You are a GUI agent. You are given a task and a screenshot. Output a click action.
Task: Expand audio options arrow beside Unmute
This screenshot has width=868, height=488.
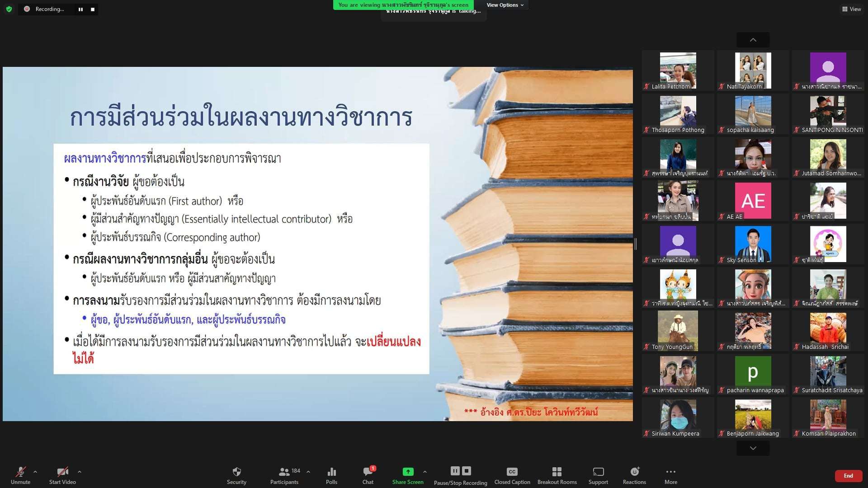pos(35,471)
